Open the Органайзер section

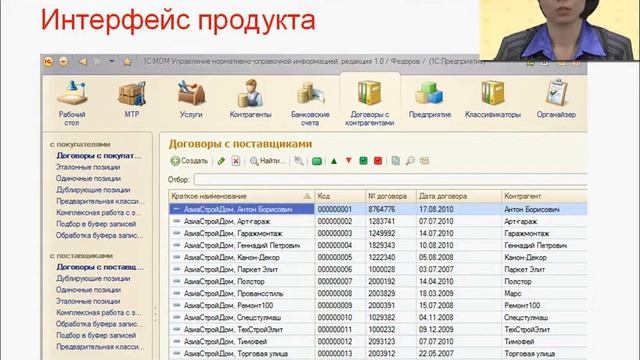coord(556,100)
